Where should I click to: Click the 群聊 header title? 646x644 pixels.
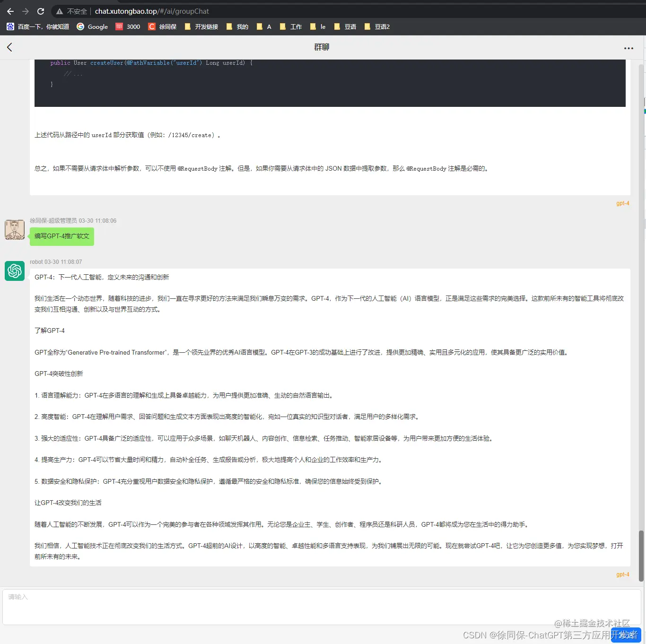tap(322, 47)
